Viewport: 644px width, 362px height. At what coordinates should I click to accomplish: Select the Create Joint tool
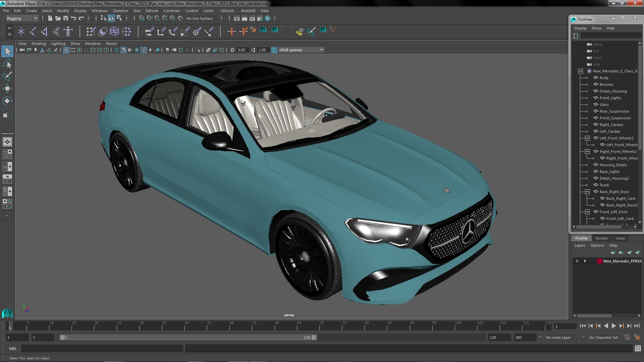(x=33, y=32)
